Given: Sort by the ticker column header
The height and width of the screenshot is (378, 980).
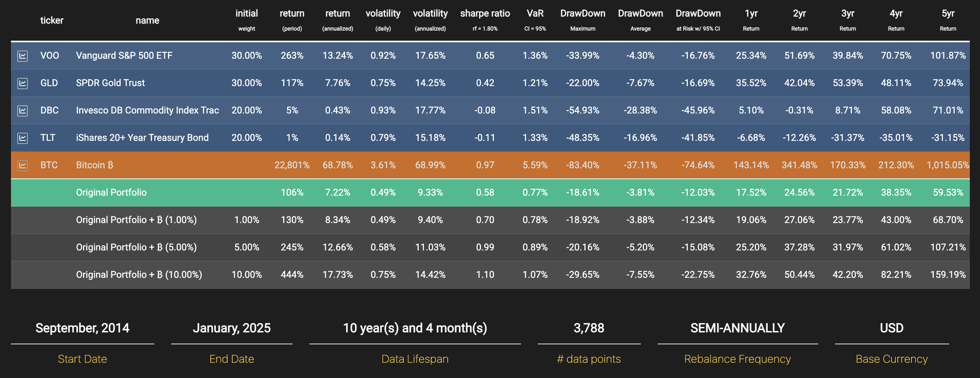Looking at the screenshot, I should pos(52,20).
